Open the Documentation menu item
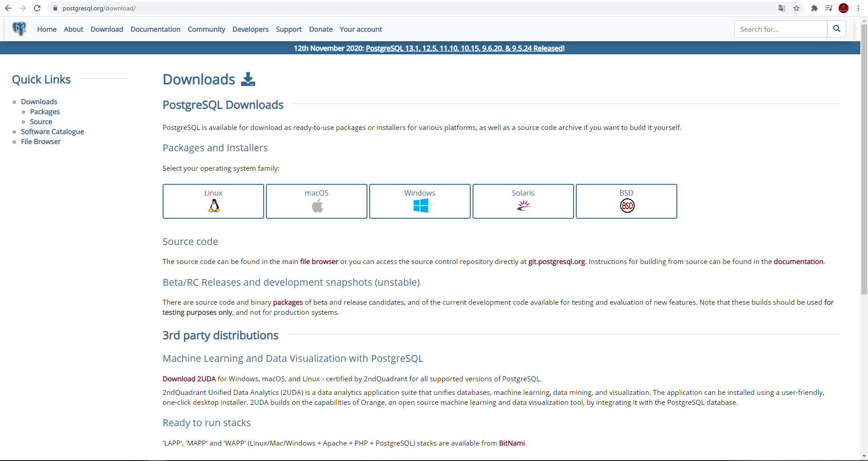The width and height of the screenshot is (868, 461). pyautogui.click(x=155, y=29)
